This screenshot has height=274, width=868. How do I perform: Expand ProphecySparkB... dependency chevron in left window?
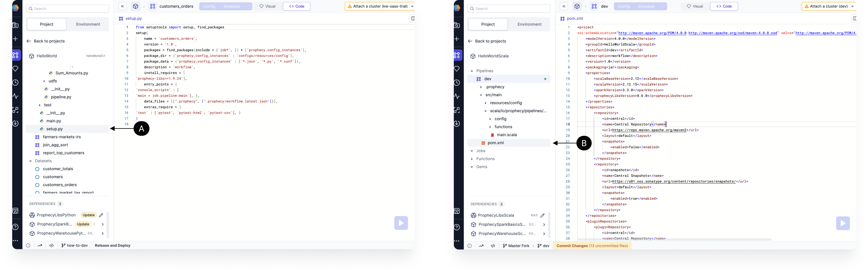102,224
